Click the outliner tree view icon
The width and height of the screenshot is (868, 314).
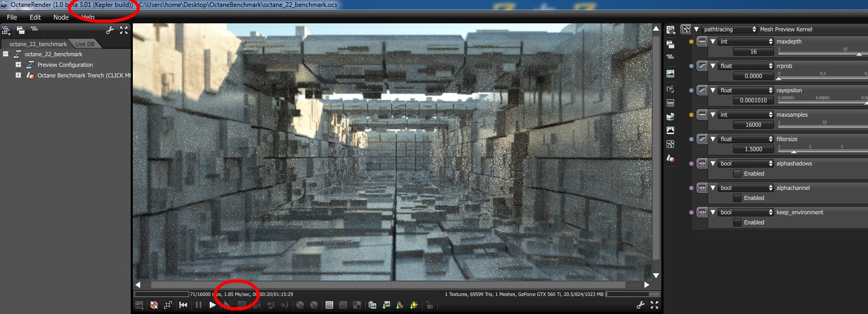click(x=6, y=30)
